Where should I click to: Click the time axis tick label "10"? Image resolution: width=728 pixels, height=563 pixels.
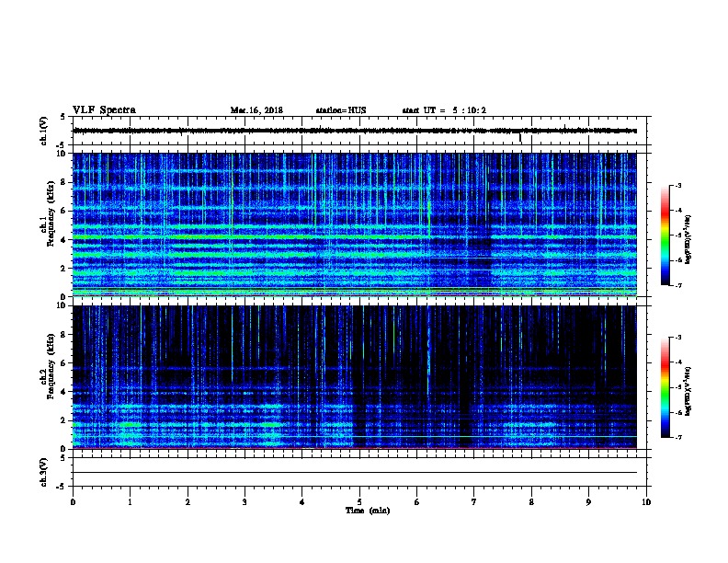tap(646, 501)
